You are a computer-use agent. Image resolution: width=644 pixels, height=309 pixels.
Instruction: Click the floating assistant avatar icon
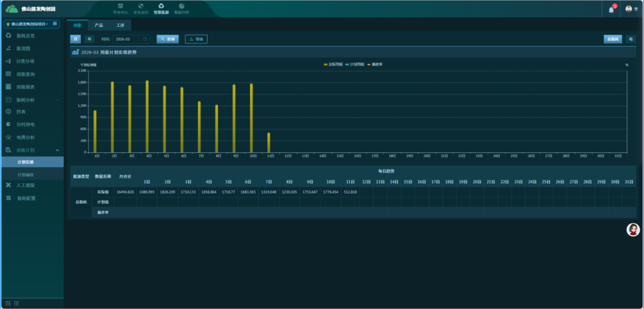(633, 230)
